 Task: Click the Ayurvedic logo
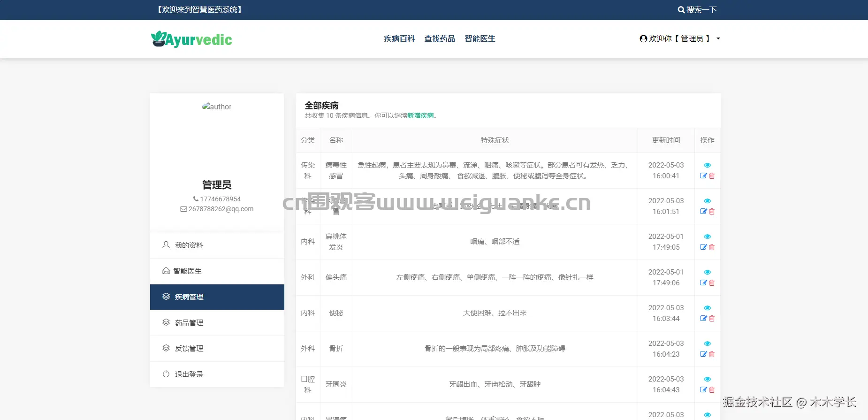tap(191, 39)
